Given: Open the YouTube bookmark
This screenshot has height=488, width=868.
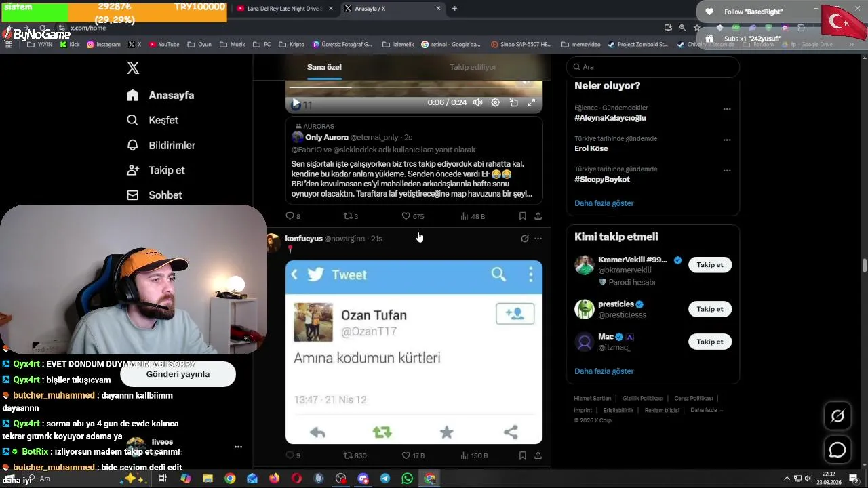Looking at the screenshot, I should (163, 45).
